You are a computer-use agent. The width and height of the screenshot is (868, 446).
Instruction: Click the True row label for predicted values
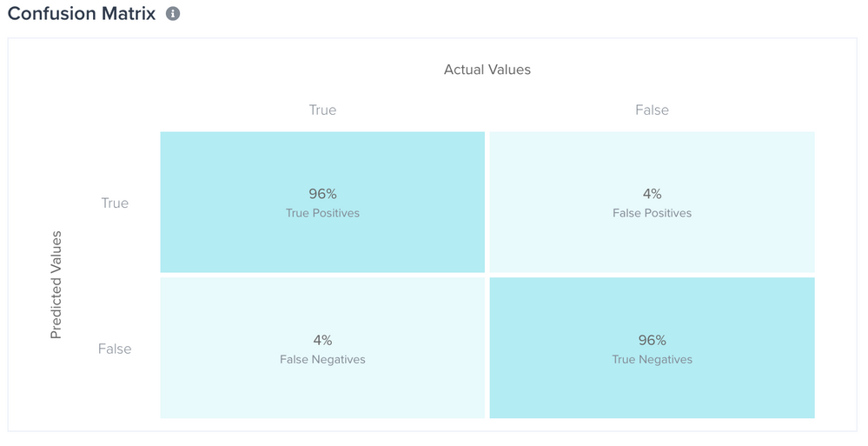115,203
